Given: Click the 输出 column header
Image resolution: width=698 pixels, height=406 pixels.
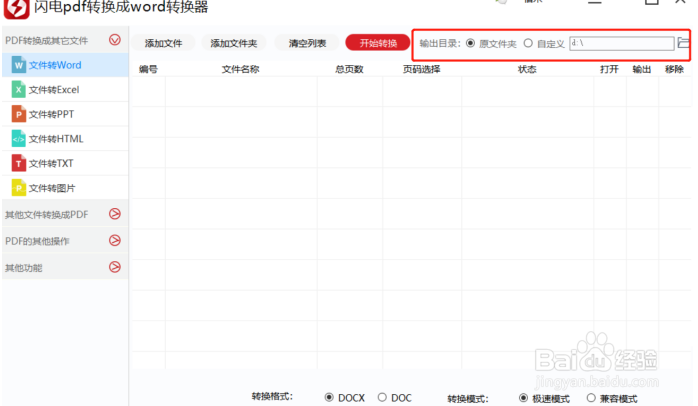Looking at the screenshot, I should tap(642, 69).
